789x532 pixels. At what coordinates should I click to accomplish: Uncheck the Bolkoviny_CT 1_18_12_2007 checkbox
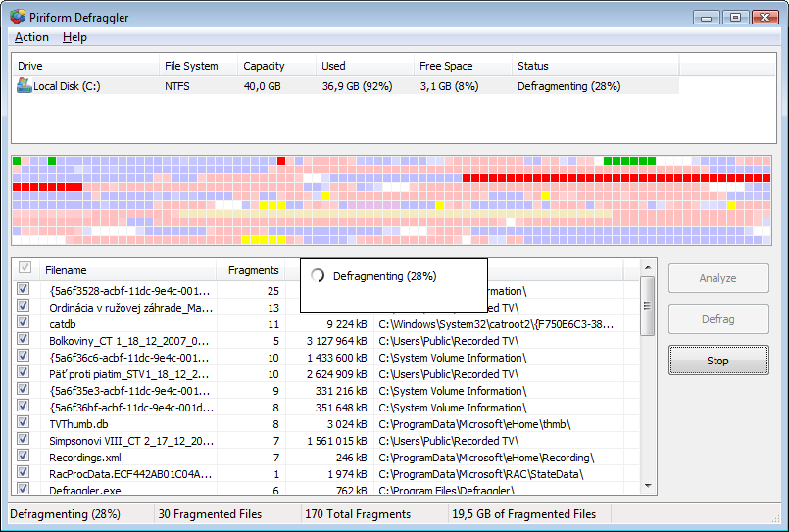click(23, 338)
